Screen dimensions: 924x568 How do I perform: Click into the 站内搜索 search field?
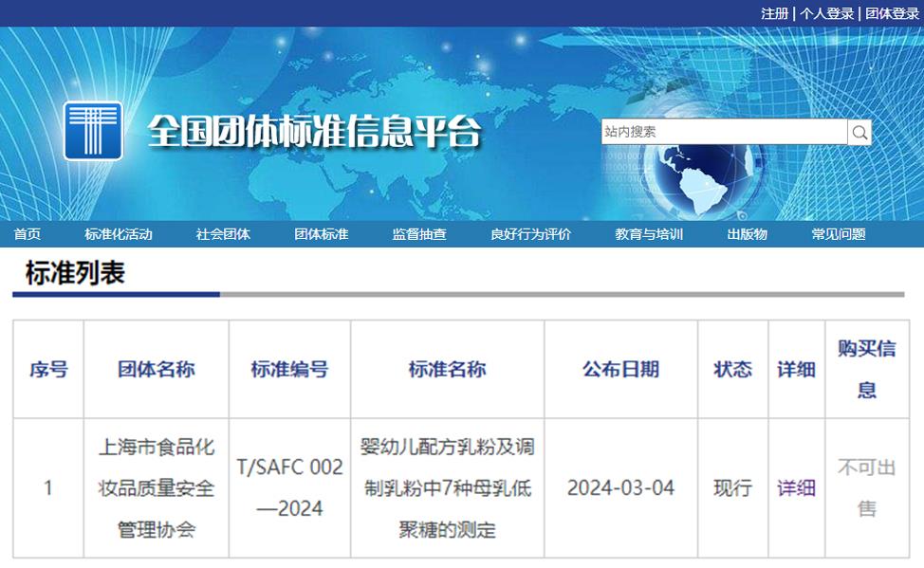click(x=724, y=133)
